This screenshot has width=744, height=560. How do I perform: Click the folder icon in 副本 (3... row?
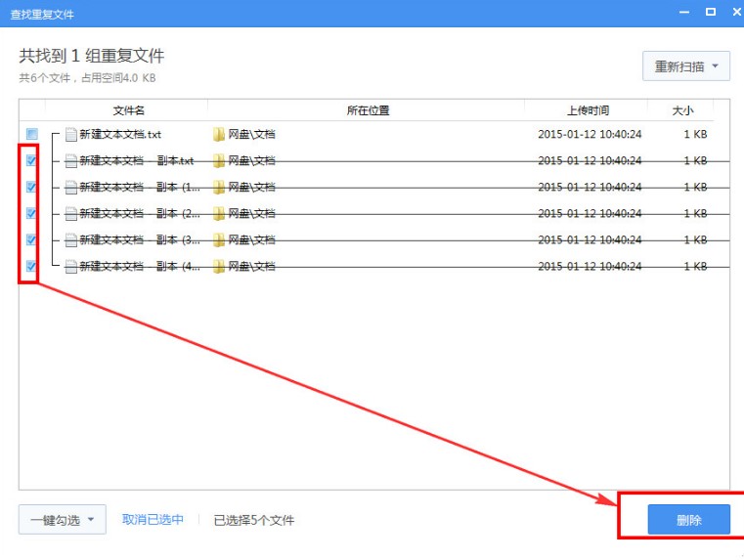(x=219, y=240)
